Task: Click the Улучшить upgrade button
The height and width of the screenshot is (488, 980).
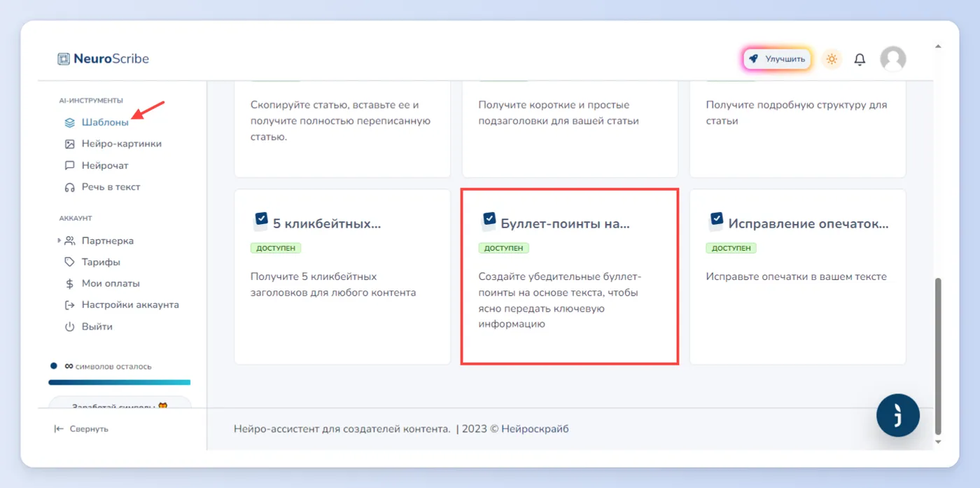Action: (x=777, y=60)
